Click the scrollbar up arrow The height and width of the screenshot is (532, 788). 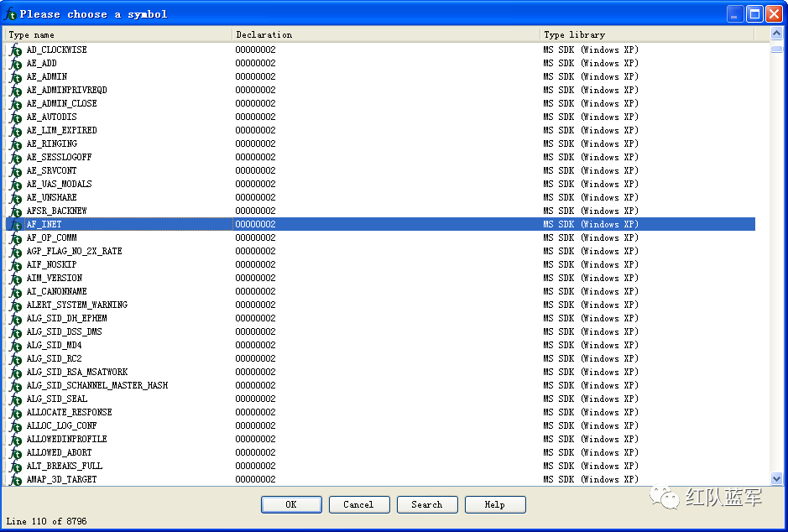(776, 34)
